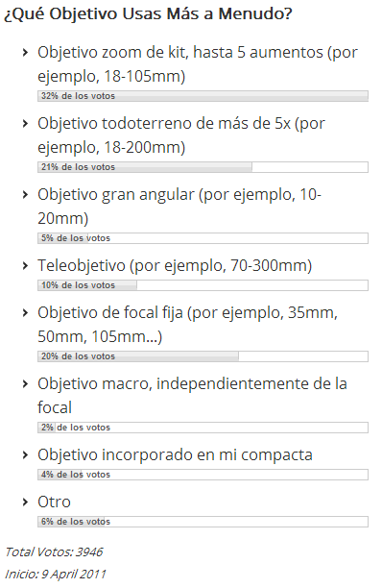Click the Total Votos: 3946 text

coord(54,552)
